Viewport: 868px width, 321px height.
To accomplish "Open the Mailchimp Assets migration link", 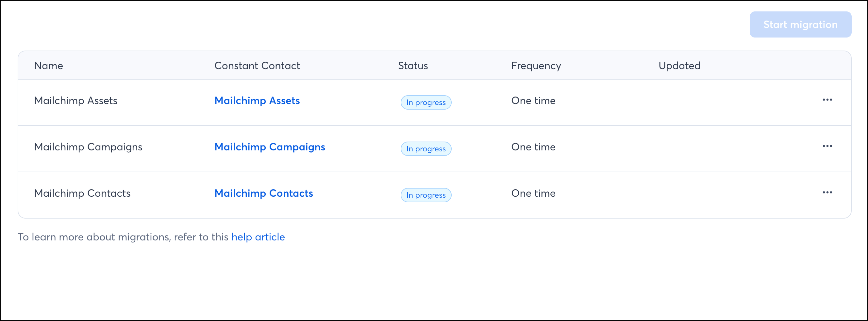I will [x=257, y=100].
